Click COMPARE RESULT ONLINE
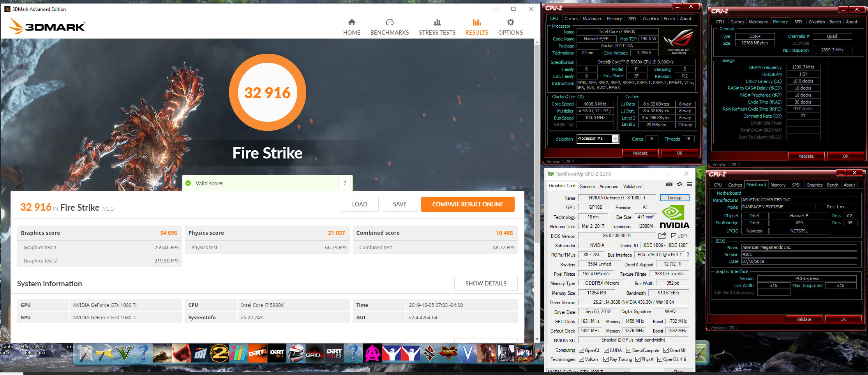868x375 pixels. pyautogui.click(x=468, y=204)
